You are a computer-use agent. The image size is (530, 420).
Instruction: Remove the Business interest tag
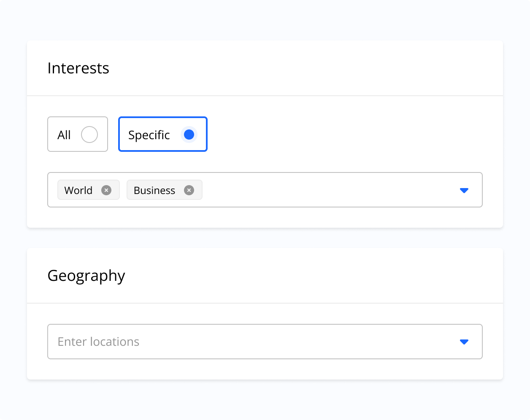(x=189, y=190)
